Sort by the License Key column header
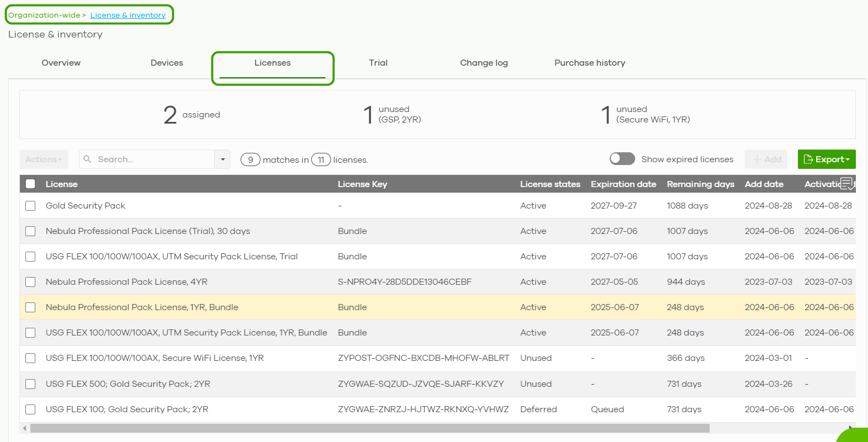The width and height of the screenshot is (868, 442). [x=363, y=184]
